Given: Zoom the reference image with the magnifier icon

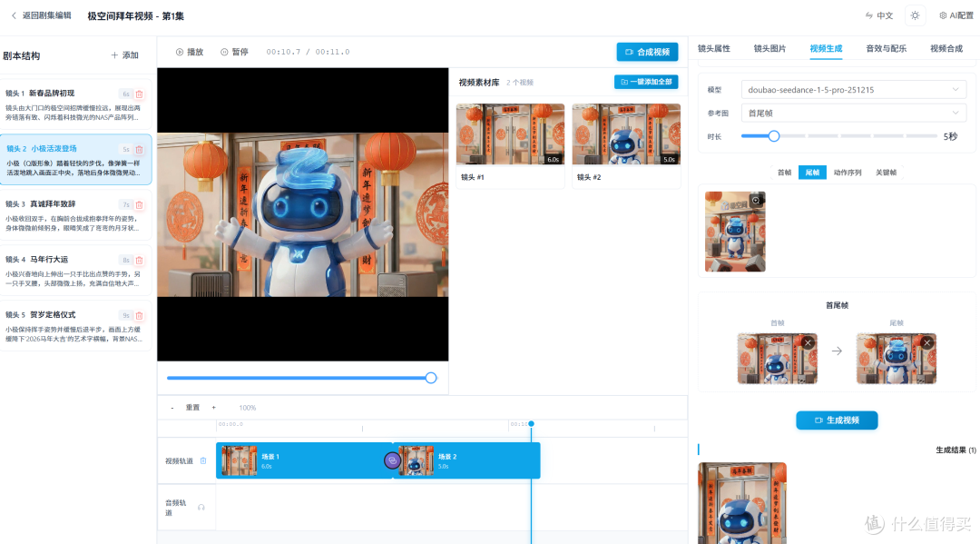Looking at the screenshot, I should (756, 200).
